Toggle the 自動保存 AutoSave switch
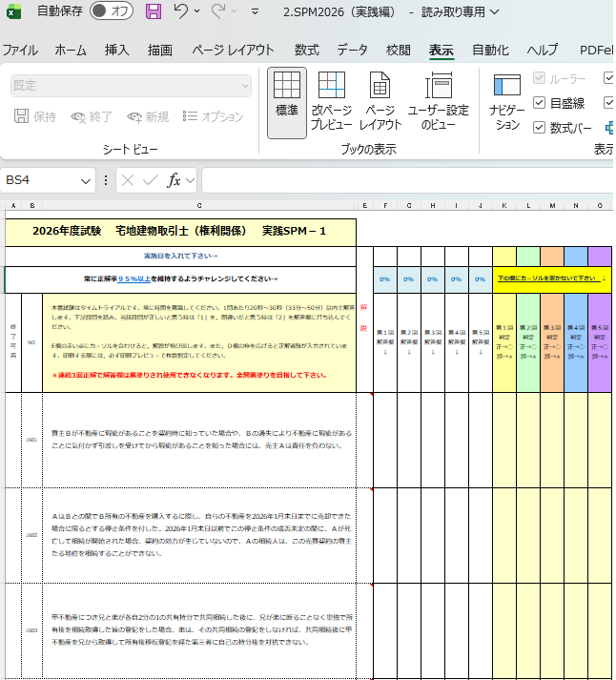Viewport: 616px width, 680px height. [112, 12]
